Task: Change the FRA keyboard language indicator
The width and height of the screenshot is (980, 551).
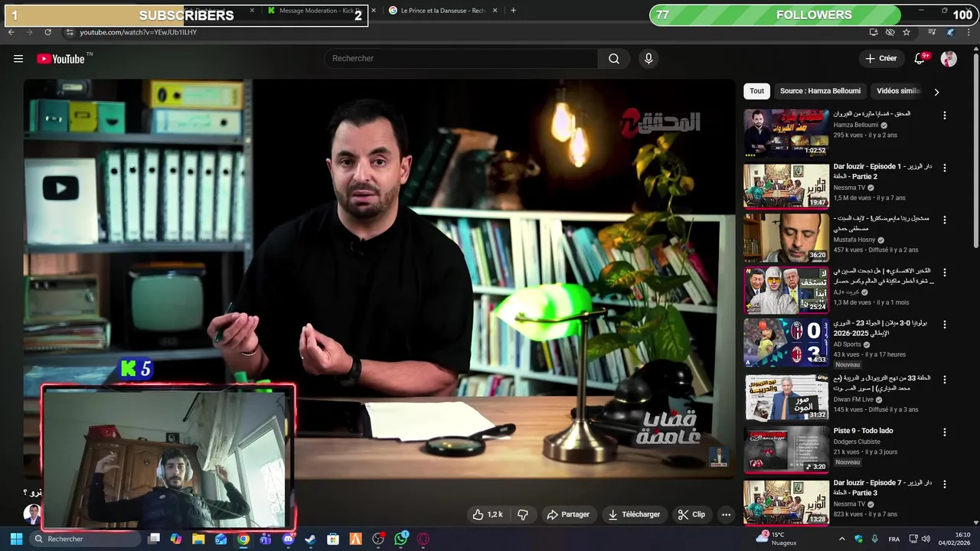Action: coord(893,540)
